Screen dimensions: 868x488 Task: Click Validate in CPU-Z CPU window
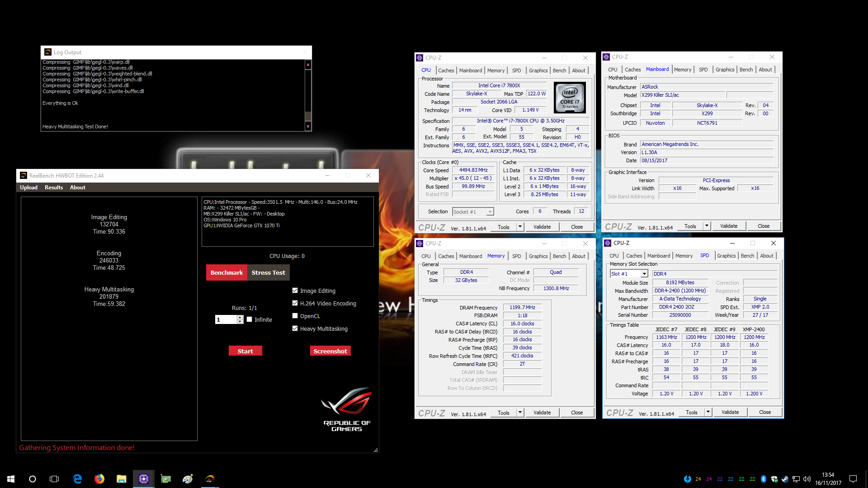coord(542,227)
